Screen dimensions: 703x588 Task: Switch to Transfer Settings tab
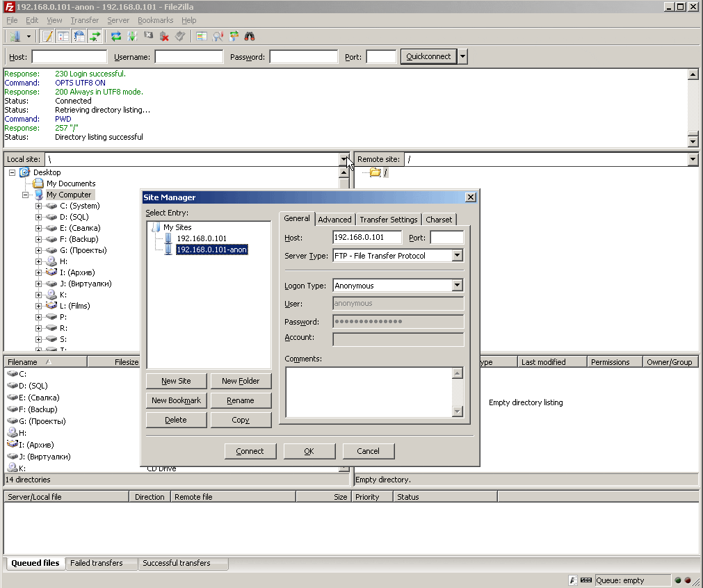388,220
